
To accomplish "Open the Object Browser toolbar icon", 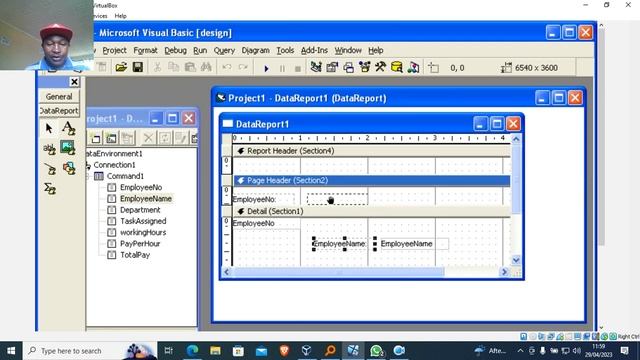I will tap(364, 67).
